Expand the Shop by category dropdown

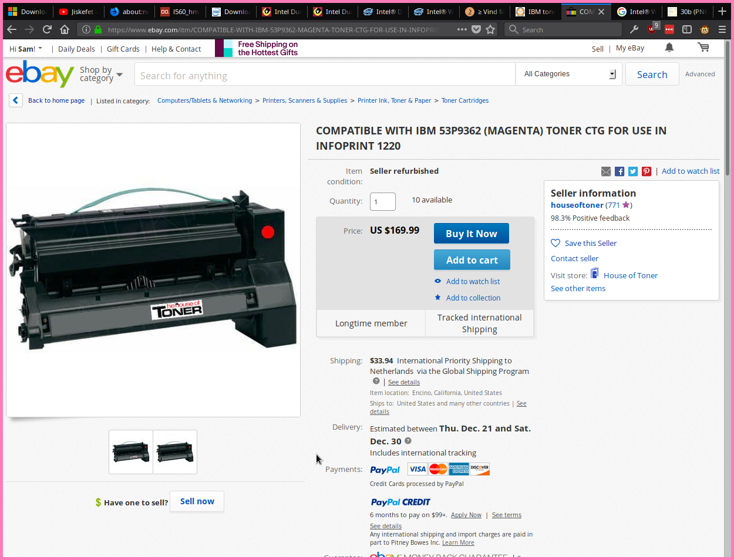101,74
